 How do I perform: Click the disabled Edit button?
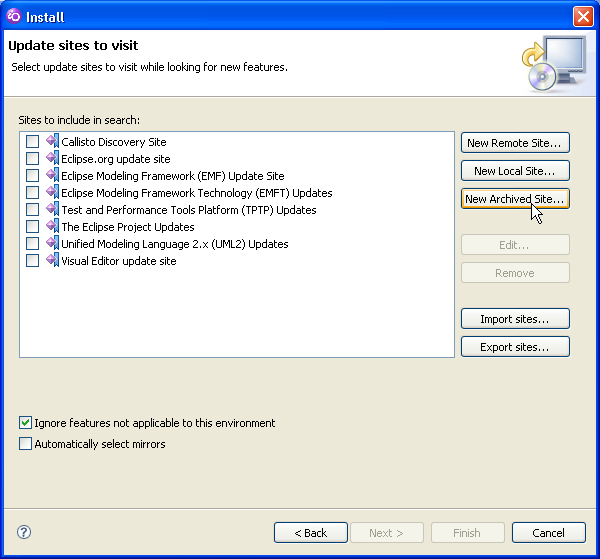pos(515,244)
